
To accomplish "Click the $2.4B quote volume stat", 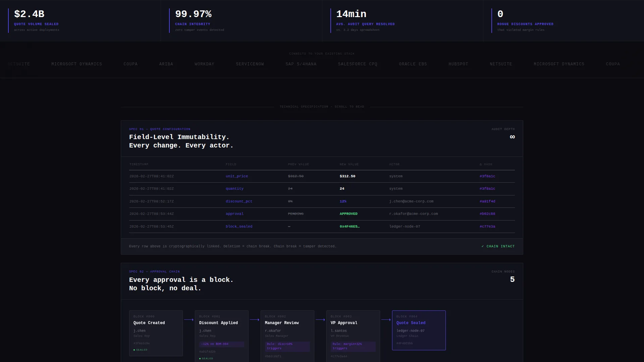I will (x=29, y=14).
